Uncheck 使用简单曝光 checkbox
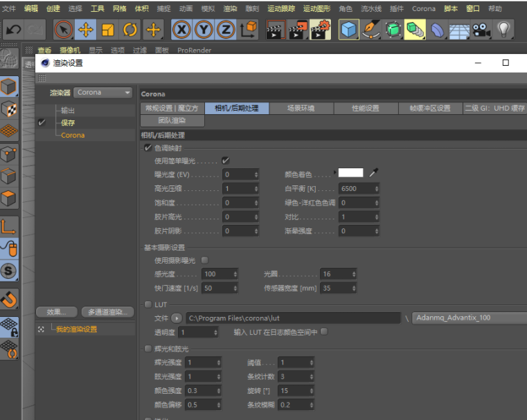The image size is (527, 420). pos(226,161)
